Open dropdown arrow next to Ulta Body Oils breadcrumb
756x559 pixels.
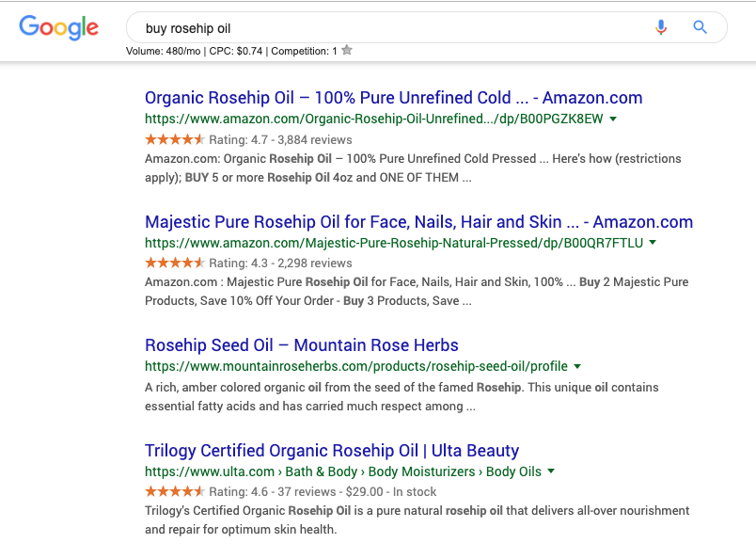tap(551, 471)
